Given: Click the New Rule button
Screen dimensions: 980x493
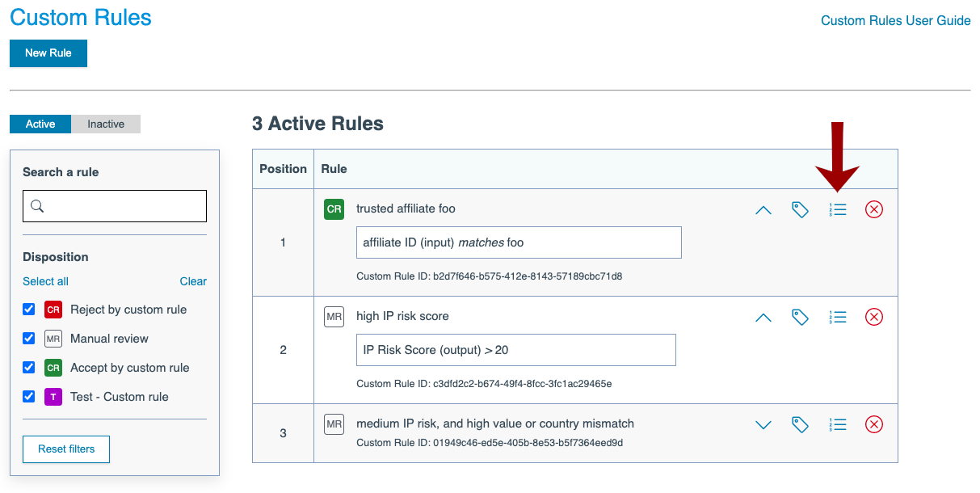Looking at the screenshot, I should (48, 53).
